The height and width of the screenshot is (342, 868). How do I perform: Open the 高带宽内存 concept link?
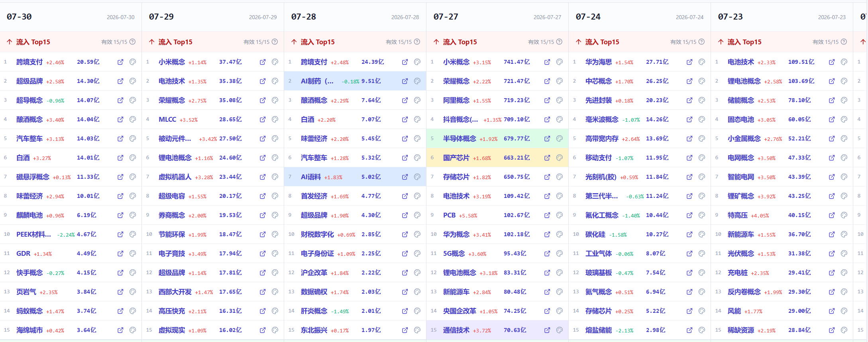602,138
